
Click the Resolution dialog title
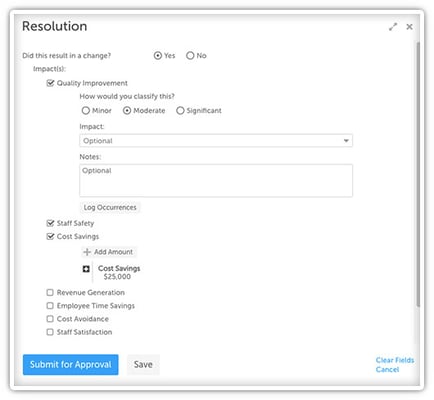[x=55, y=26]
